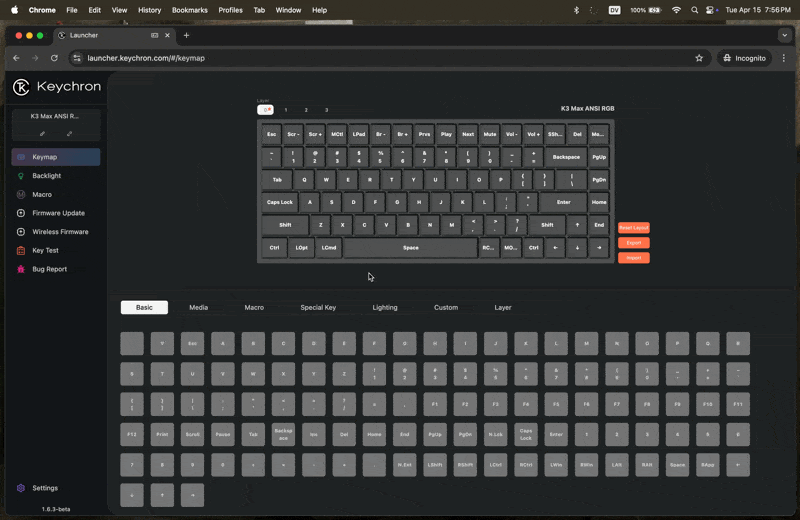Switch to the Lighting keycode tab
This screenshot has height=520, width=800.
(384, 308)
